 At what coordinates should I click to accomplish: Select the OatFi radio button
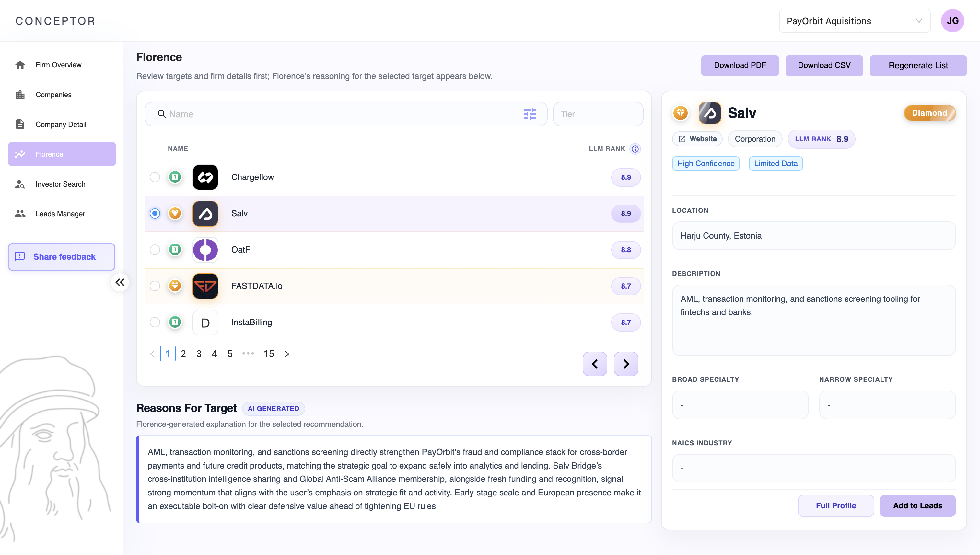point(155,250)
